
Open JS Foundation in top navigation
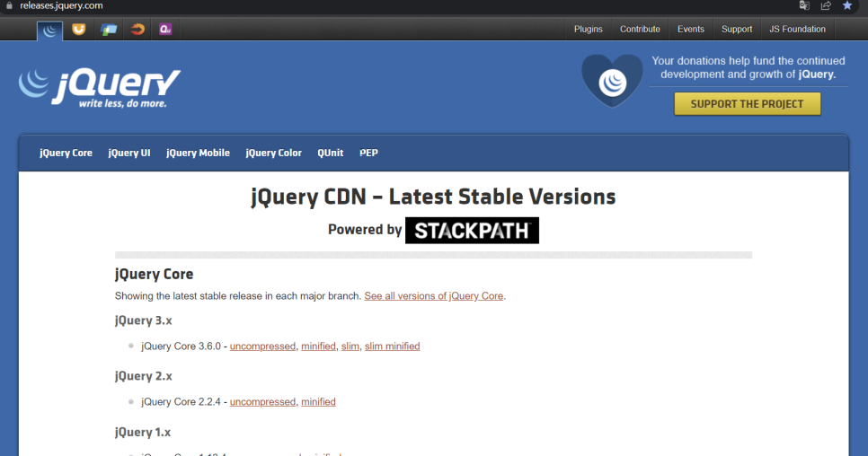(797, 30)
